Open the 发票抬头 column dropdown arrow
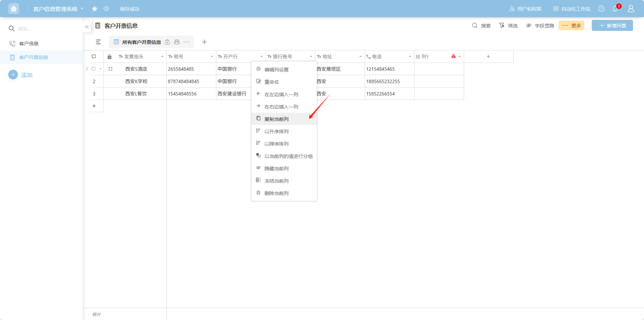Screen dimensions: 644x320 162,56
